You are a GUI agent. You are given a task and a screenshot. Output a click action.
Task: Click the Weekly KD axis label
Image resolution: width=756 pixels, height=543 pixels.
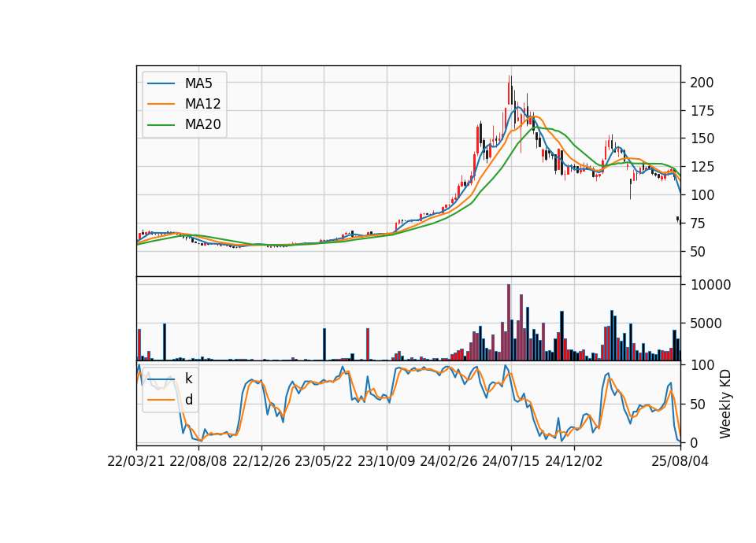coord(725,404)
